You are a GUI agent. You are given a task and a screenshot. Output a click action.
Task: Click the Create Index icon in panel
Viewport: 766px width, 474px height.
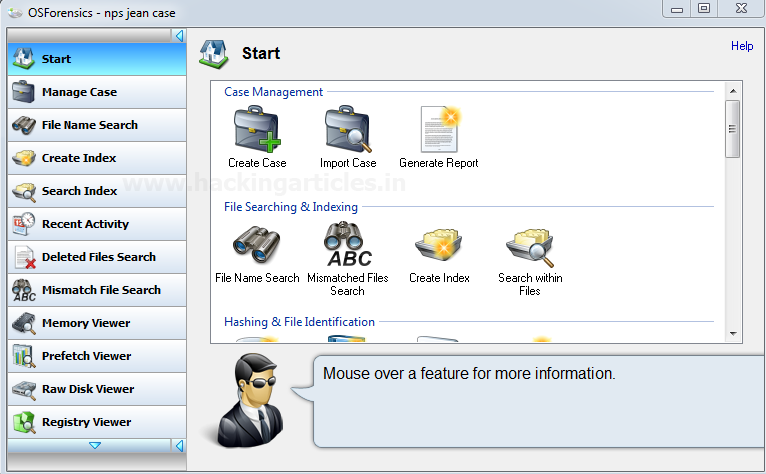pos(439,245)
